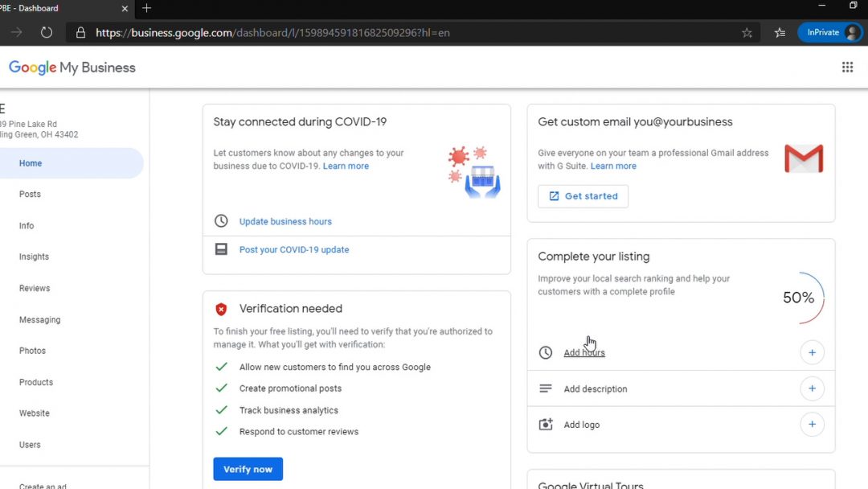Open Post your COVID-19 update link

click(294, 250)
